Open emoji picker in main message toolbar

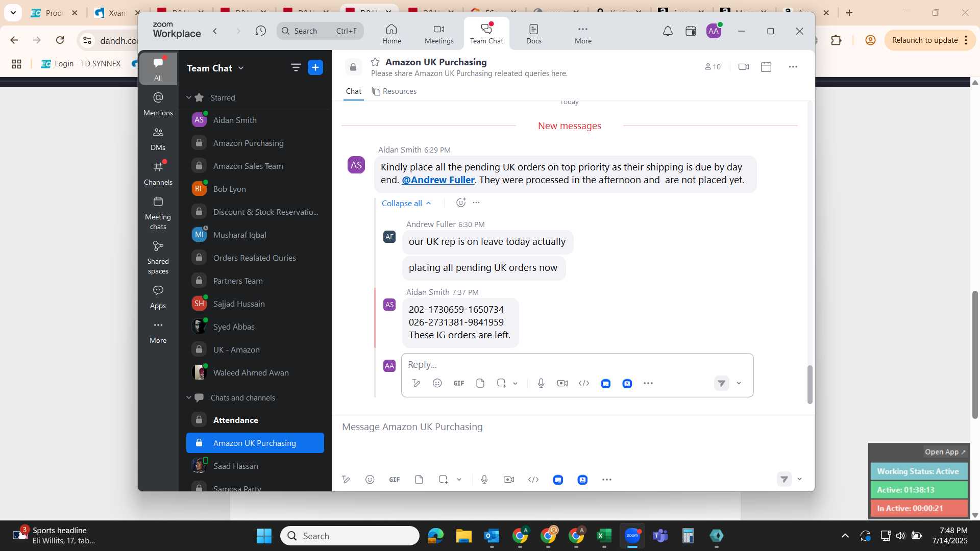(x=370, y=480)
